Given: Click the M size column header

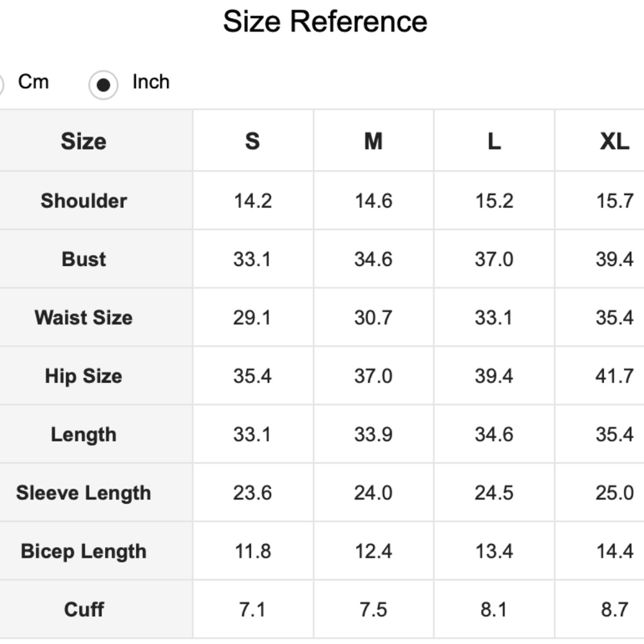Looking at the screenshot, I should click(x=373, y=141).
